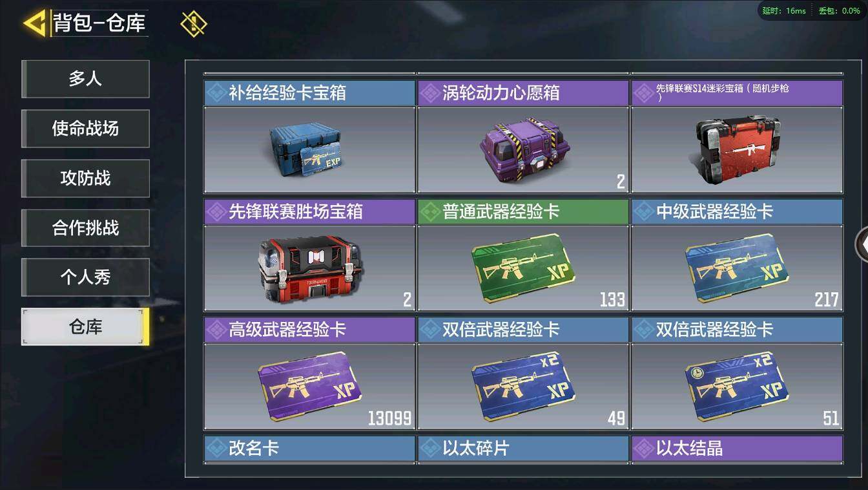Open the 个人秀 tab
868x490 pixels.
85,277
